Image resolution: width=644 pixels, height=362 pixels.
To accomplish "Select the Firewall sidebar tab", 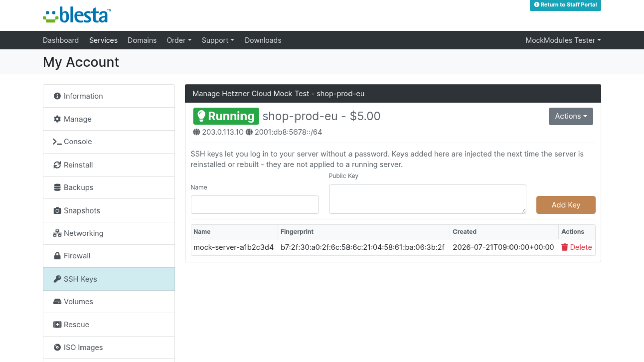I will pyautogui.click(x=109, y=256).
